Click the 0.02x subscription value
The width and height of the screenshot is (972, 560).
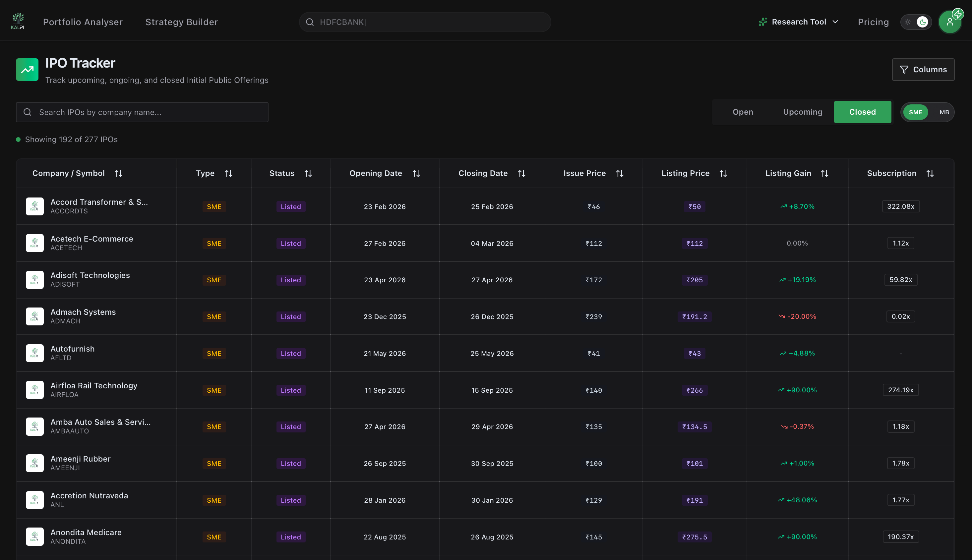pos(900,316)
